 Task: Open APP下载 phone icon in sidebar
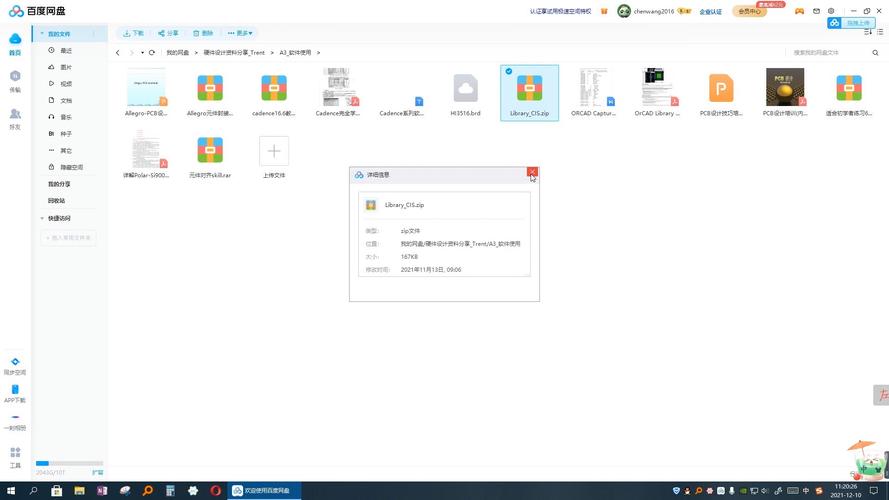(x=15, y=390)
